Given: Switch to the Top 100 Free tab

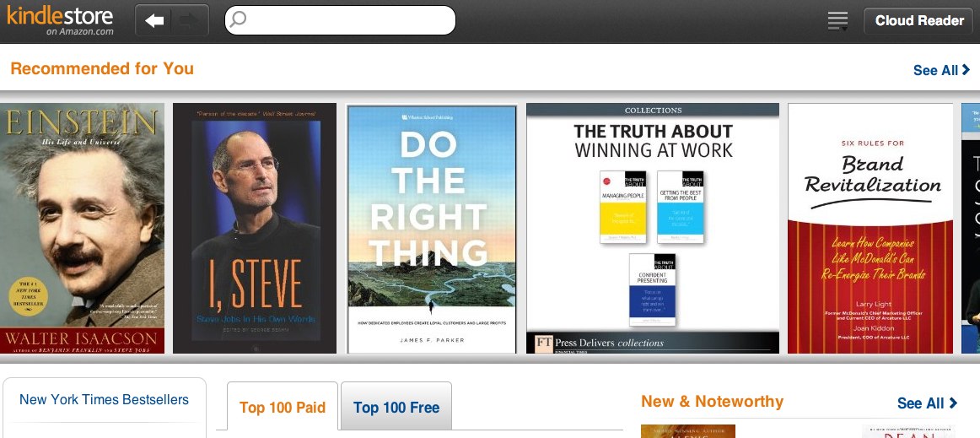Looking at the screenshot, I should pos(396,407).
